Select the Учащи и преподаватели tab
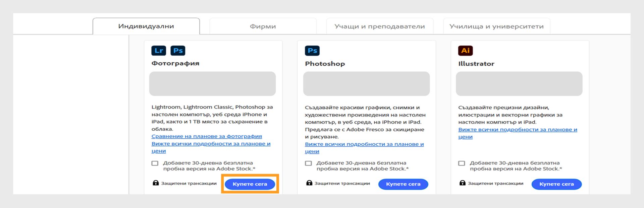Screen dimensions: 644x208 tap(379, 26)
